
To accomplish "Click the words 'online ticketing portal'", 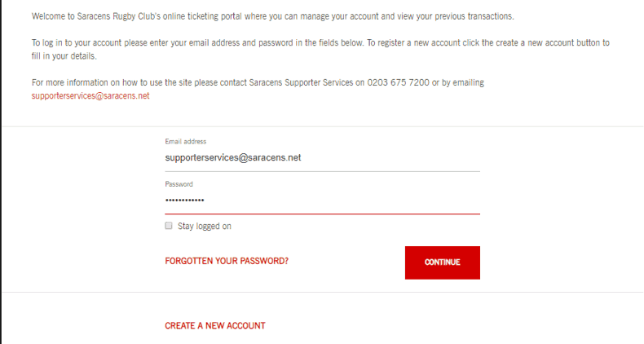I will [x=202, y=16].
